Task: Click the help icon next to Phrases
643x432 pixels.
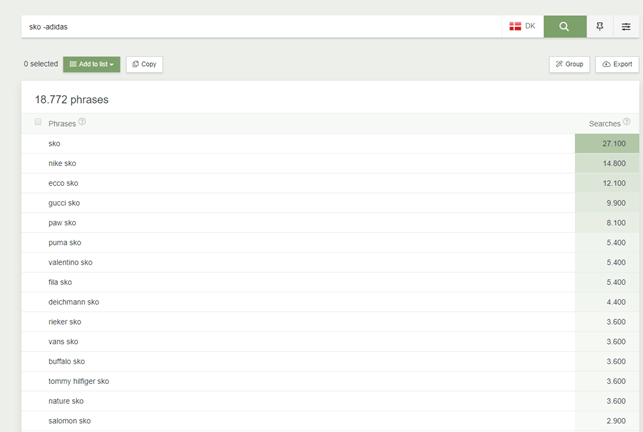Action: 82,121
